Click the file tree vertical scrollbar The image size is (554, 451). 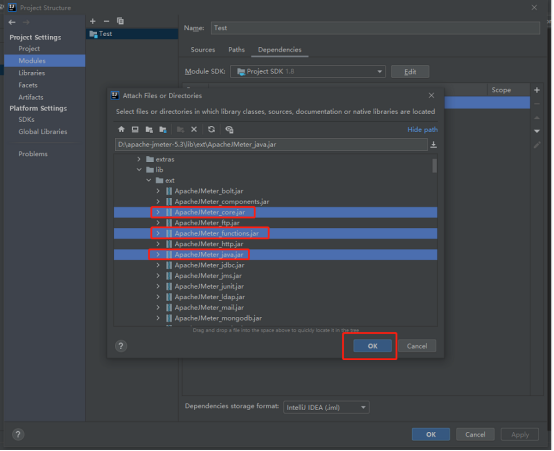(x=434, y=166)
